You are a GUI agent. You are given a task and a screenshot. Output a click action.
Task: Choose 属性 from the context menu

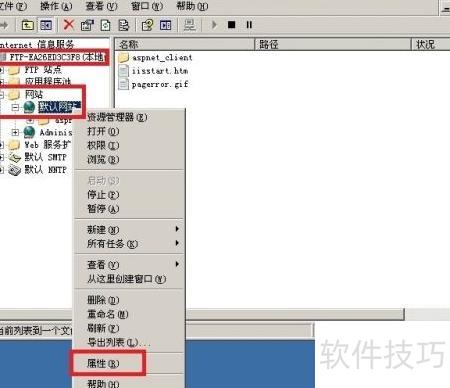103,364
